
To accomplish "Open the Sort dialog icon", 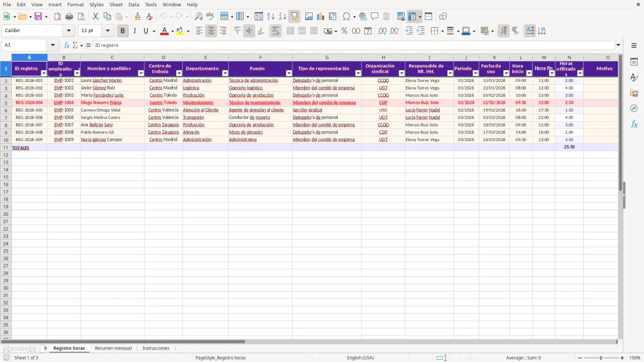I will click(259, 17).
